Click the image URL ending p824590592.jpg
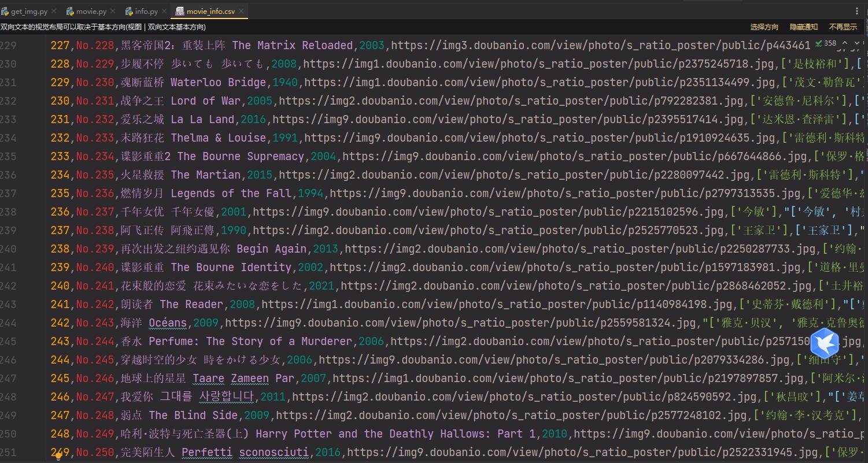 pos(525,397)
